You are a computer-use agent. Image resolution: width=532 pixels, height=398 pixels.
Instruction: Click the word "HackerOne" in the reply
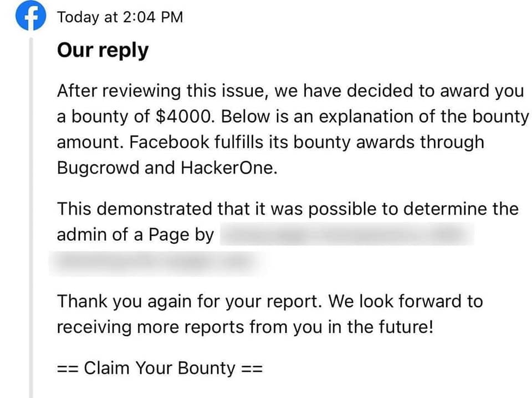click(229, 168)
